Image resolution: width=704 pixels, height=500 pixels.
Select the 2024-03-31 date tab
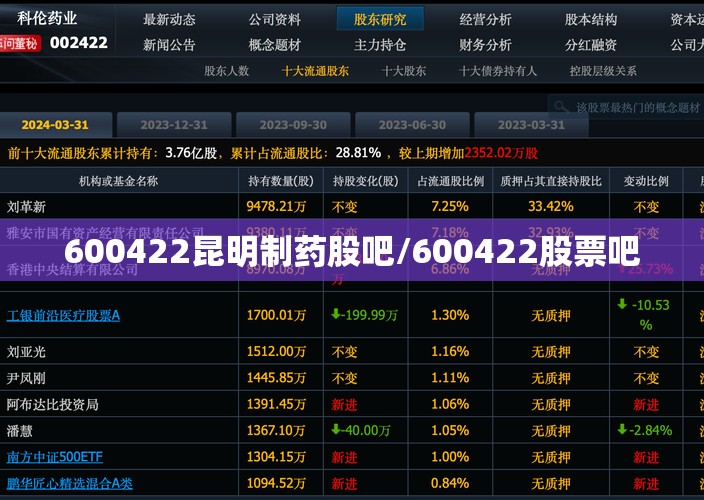click(55, 125)
